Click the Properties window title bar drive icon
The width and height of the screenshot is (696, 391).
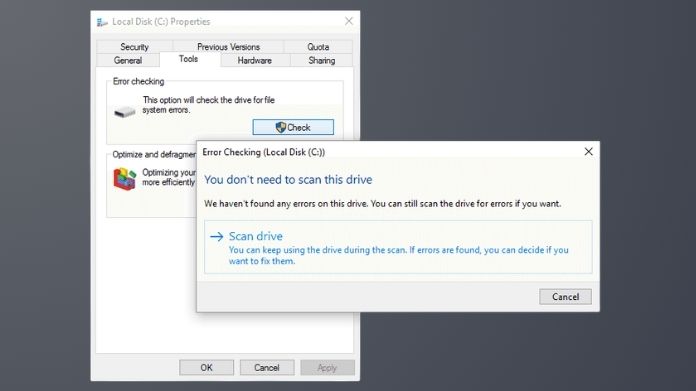(102, 22)
